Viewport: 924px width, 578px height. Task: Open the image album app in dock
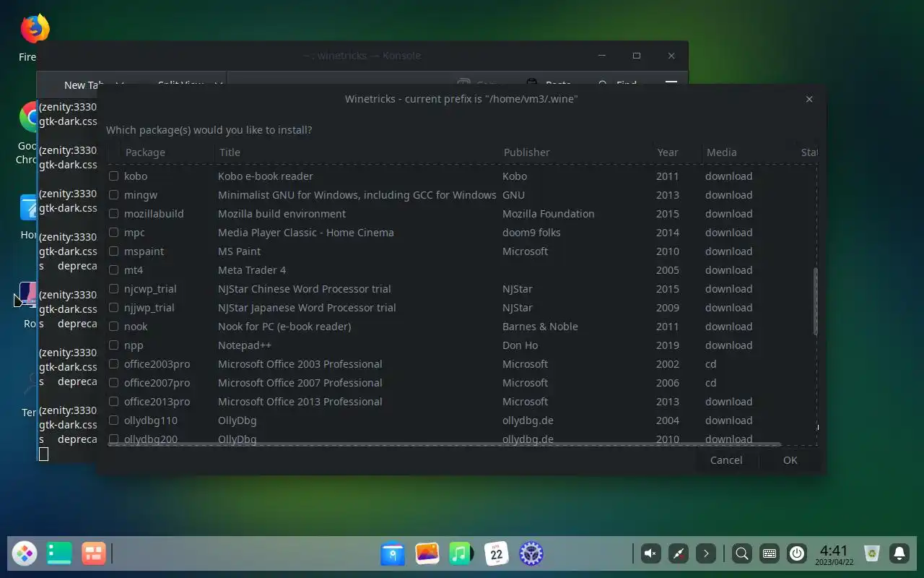click(x=427, y=554)
